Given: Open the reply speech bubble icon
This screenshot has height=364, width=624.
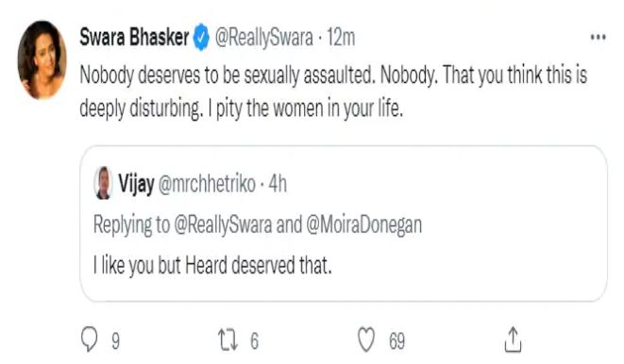Looking at the screenshot, I should pyautogui.click(x=89, y=339).
